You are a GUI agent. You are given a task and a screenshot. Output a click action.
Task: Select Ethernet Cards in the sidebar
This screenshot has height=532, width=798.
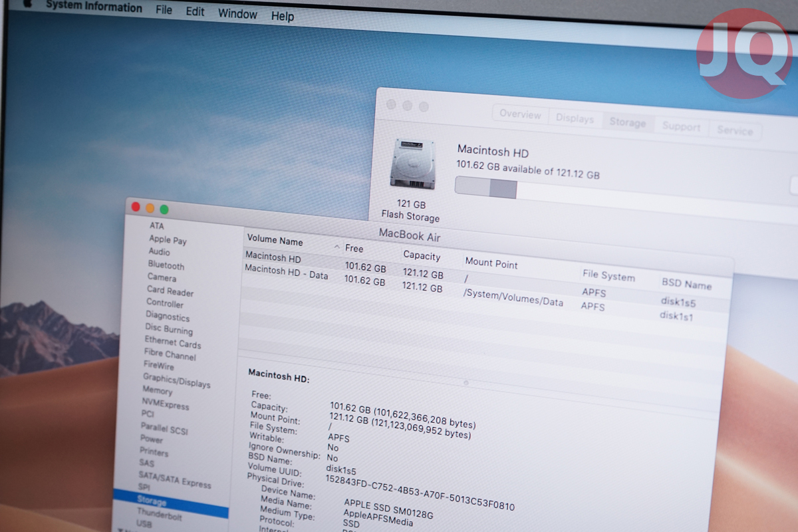click(x=173, y=343)
